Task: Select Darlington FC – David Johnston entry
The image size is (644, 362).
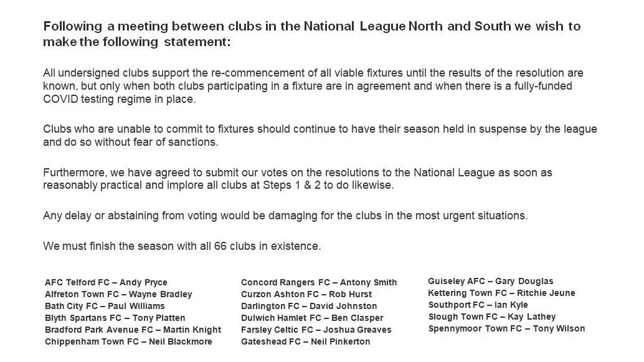Action: pyautogui.click(x=309, y=306)
